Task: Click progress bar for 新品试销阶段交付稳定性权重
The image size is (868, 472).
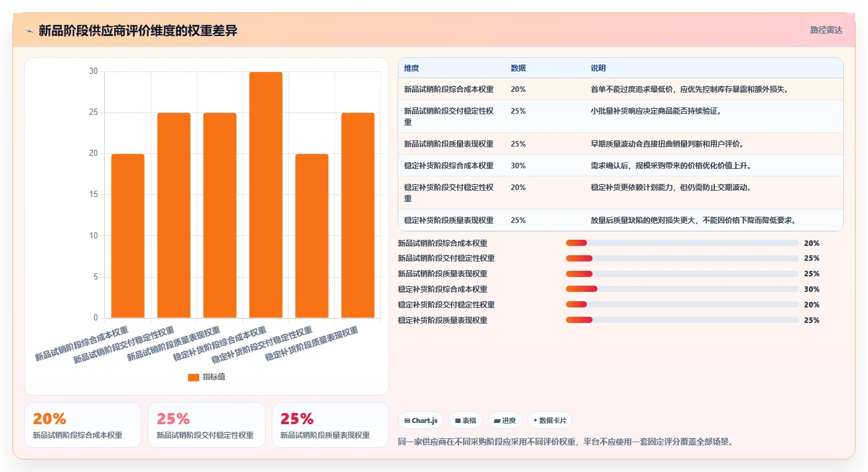Action: pyautogui.click(x=682, y=258)
